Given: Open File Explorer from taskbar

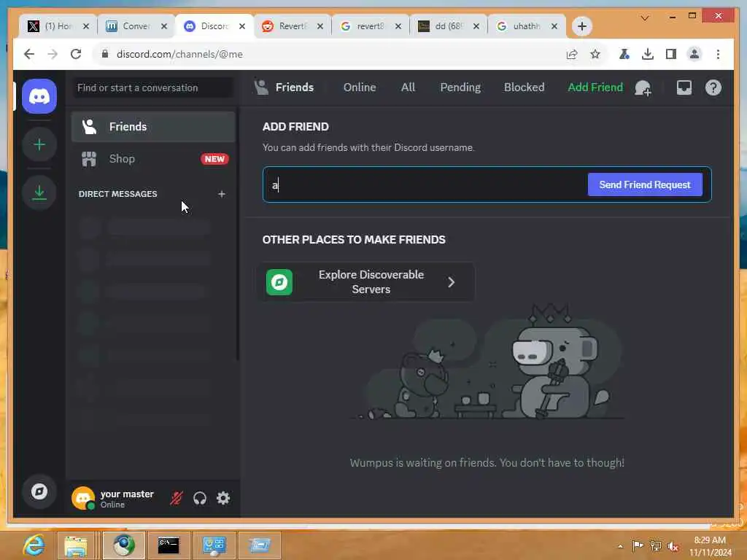Looking at the screenshot, I should 76,545.
